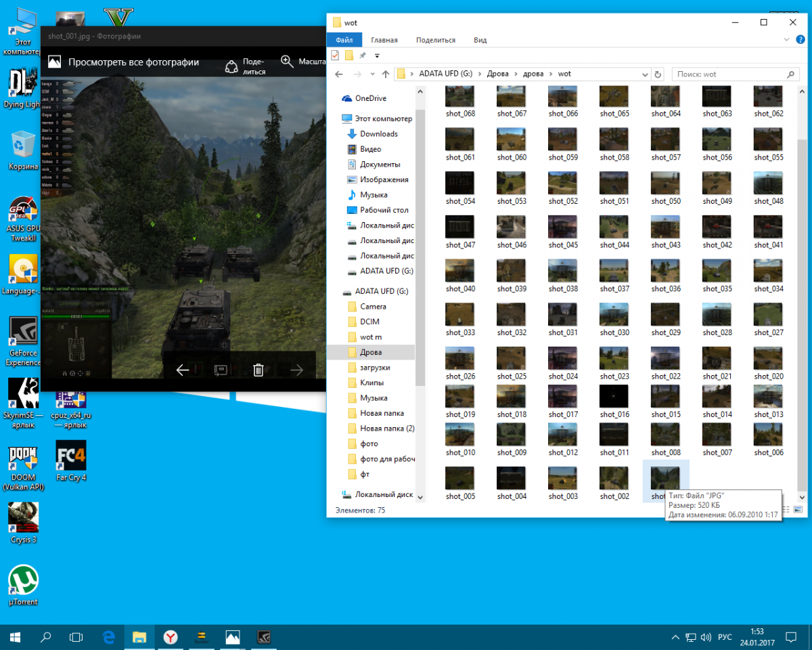This screenshot has width=812, height=650.
Task: Start slideshow icon in Photos viewer bar
Action: click(x=221, y=370)
